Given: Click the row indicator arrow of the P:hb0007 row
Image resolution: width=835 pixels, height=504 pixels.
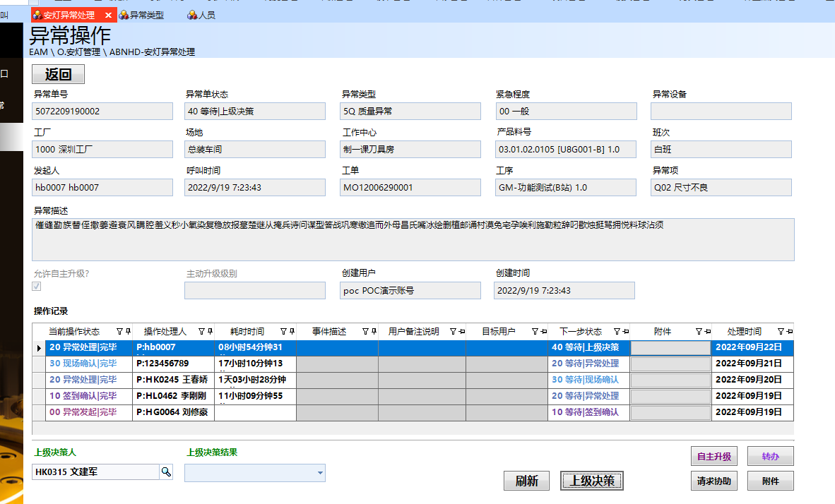Looking at the screenshot, I should [39, 348].
